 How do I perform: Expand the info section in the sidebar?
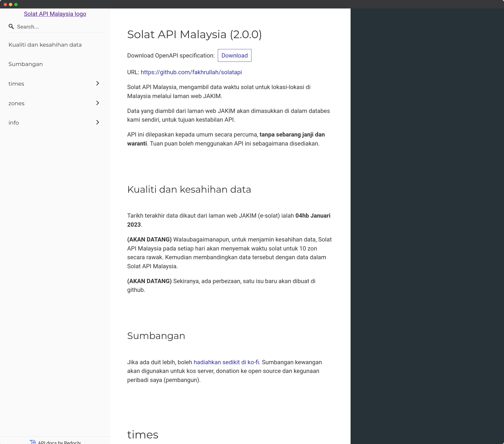(98, 122)
